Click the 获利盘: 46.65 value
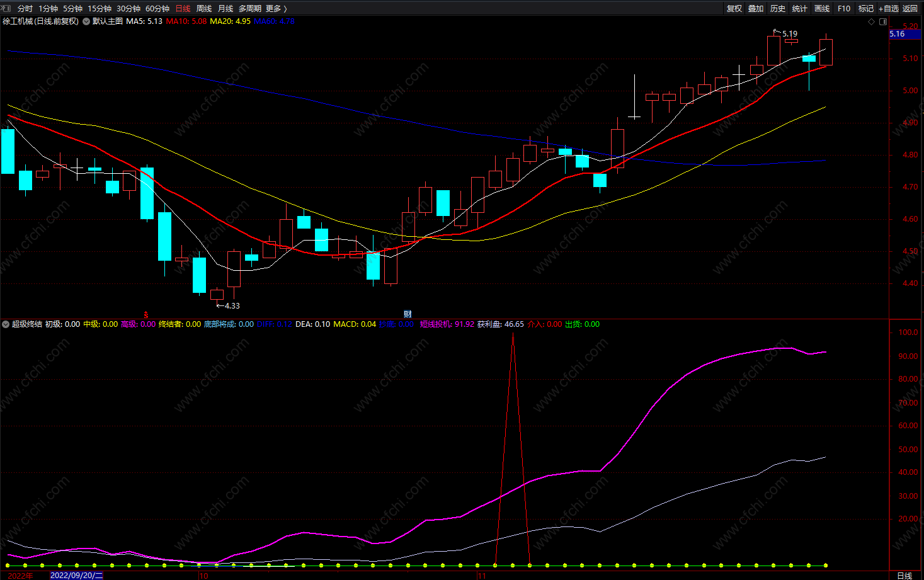Viewport: 924px width, 580px height. [501, 324]
